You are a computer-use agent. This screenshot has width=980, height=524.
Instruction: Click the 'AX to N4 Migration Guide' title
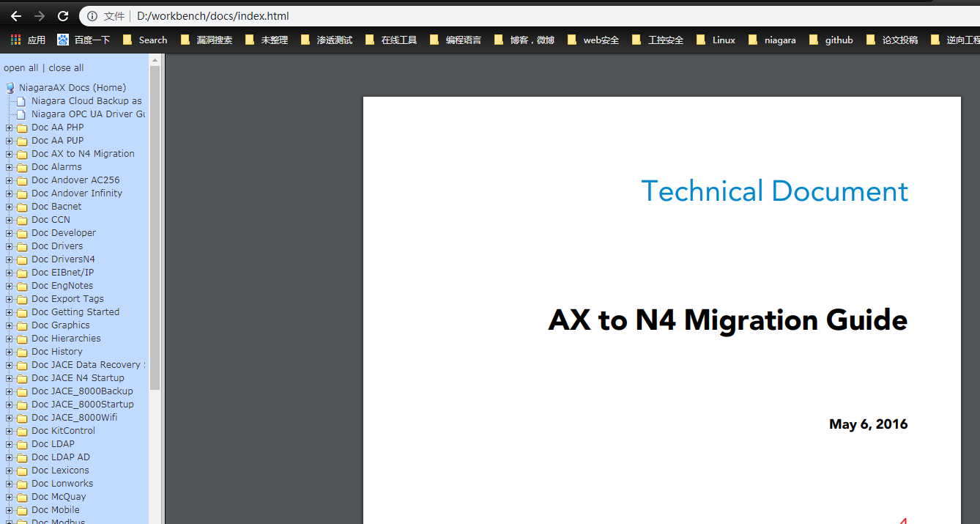(x=728, y=320)
